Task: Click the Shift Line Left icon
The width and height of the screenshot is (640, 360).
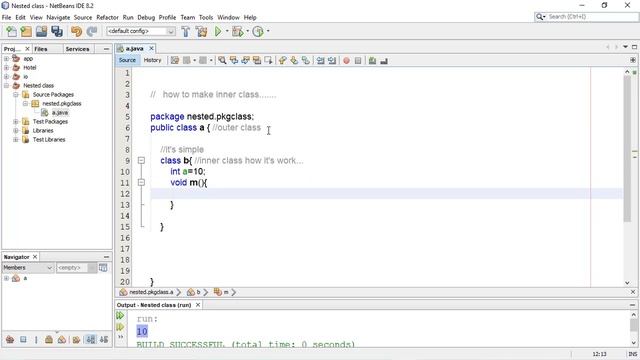Action: (320, 60)
